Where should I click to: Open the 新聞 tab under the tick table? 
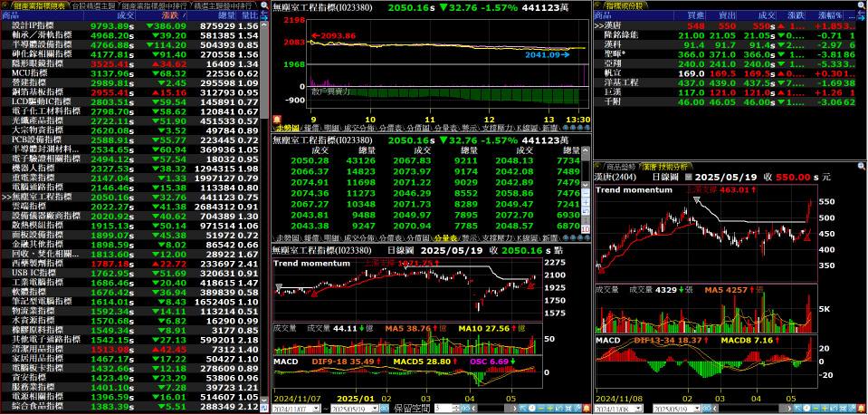(x=548, y=237)
